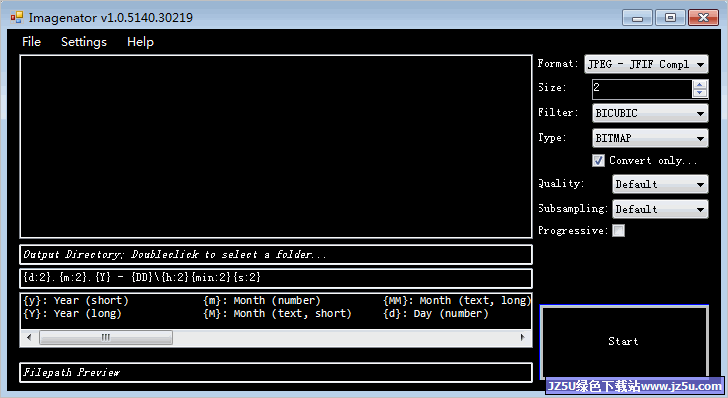Image resolution: width=728 pixels, height=398 pixels.
Task: Open the Help menu
Action: [x=140, y=42]
